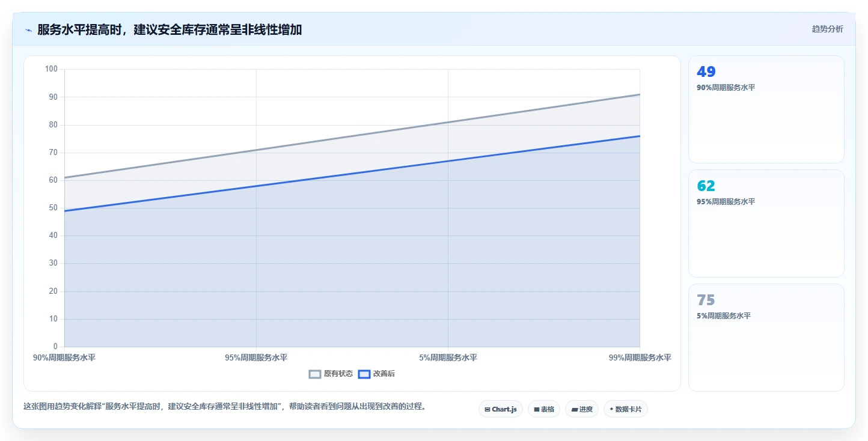This screenshot has height=441, width=868.
Task: Click the gray 原有状态 legend swatch
Action: pos(315,374)
